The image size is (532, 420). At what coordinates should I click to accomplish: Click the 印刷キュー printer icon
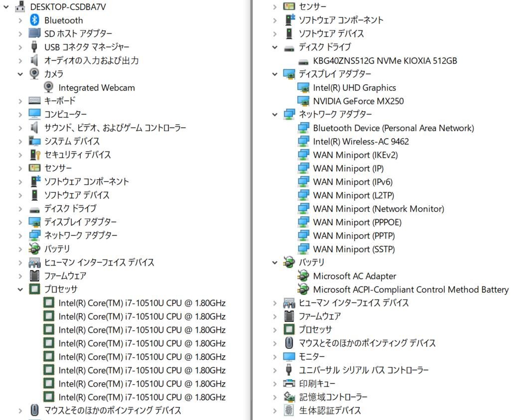(x=289, y=383)
